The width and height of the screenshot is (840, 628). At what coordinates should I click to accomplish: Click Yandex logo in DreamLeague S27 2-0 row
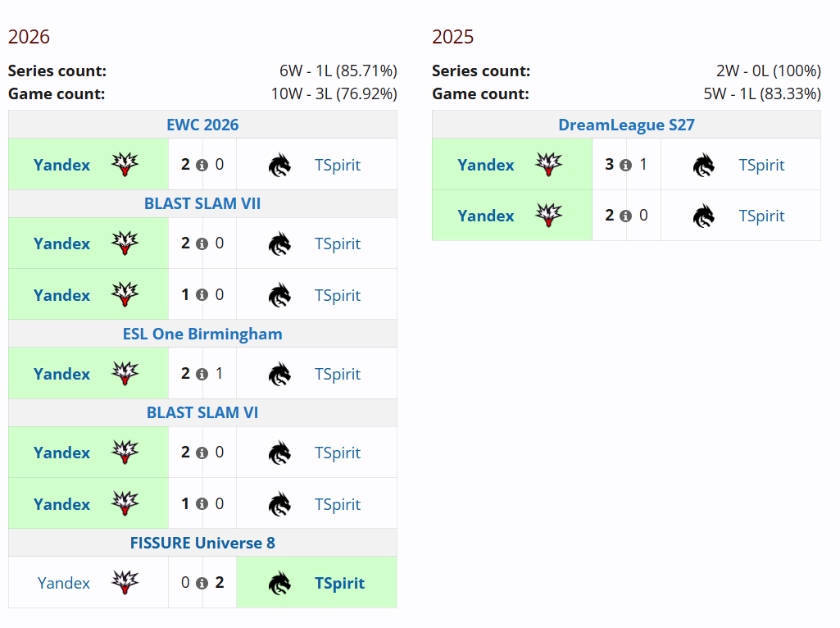[x=548, y=216]
